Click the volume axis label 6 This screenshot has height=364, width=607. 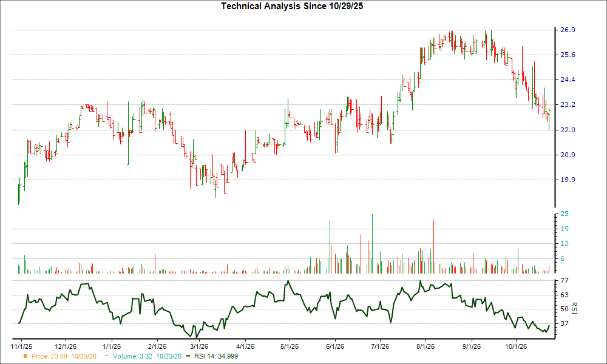pyautogui.click(x=563, y=259)
